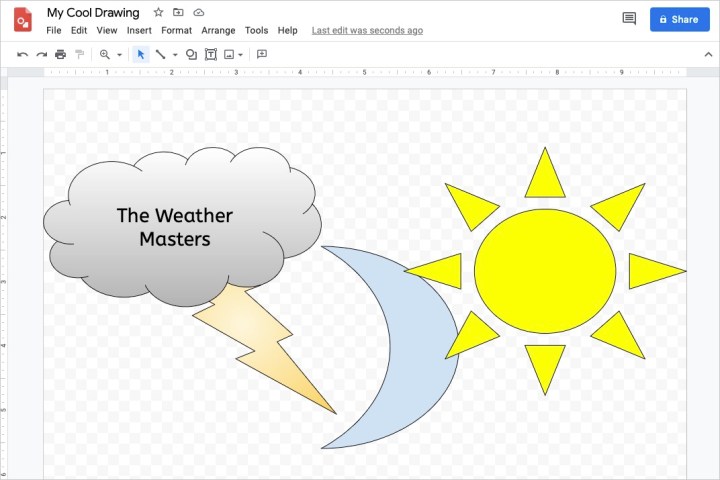Activate the Paint format tool

click(x=79, y=54)
